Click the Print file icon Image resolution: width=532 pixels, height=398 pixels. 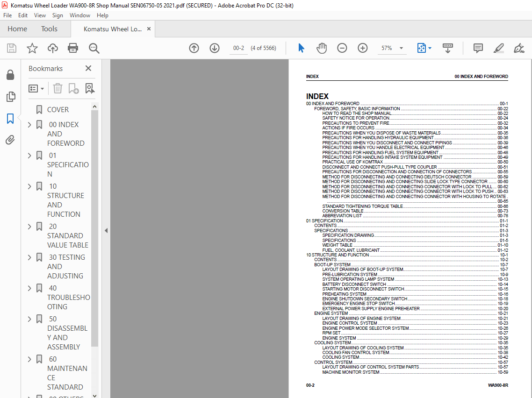[x=73, y=48]
